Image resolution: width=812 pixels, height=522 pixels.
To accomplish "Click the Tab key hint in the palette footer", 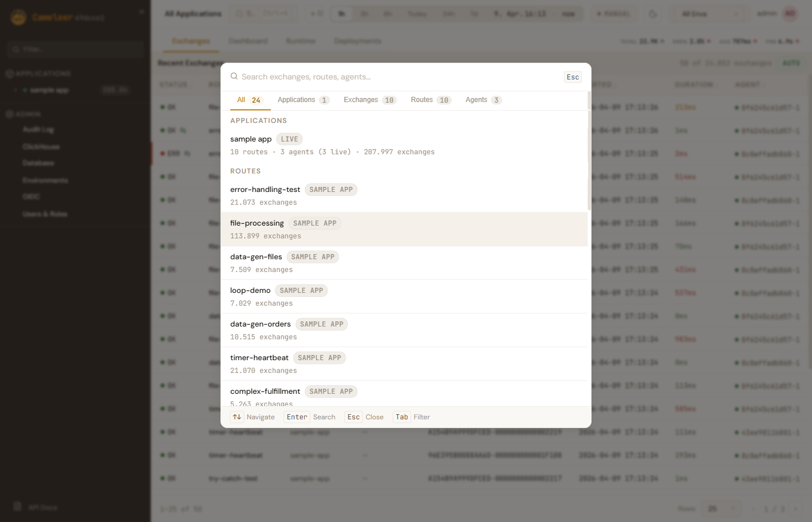I will (401, 417).
